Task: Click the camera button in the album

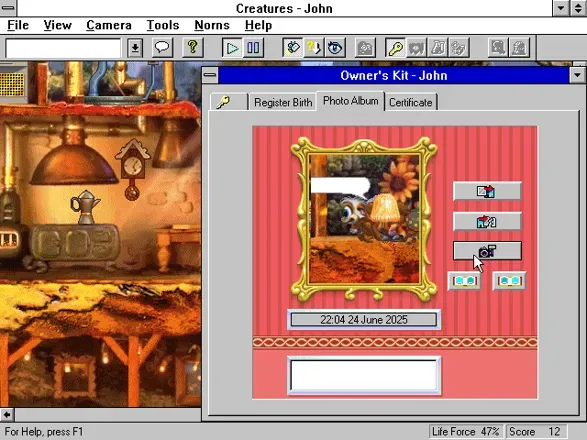Action: pos(487,251)
